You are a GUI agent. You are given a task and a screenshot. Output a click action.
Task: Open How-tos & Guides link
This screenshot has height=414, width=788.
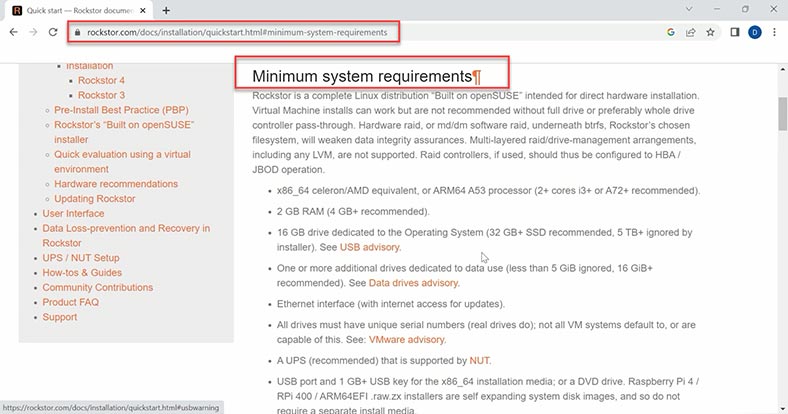pyautogui.click(x=82, y=272)
